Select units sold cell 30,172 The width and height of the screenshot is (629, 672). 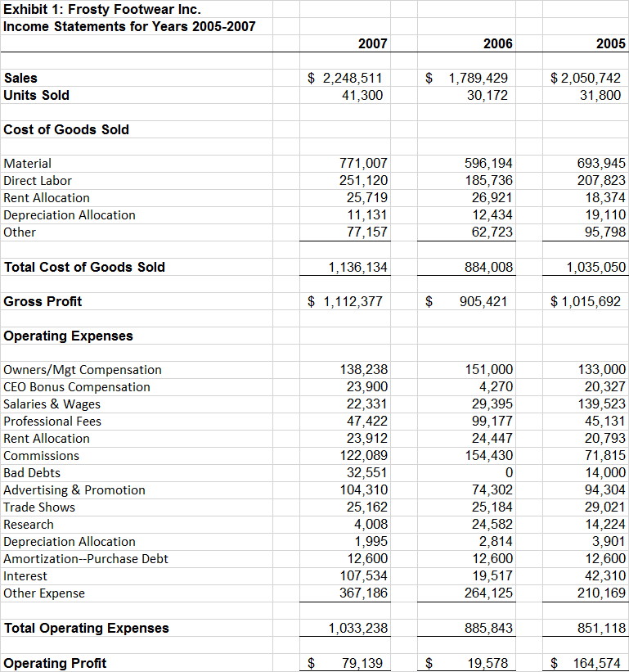[x=487, y=95]
